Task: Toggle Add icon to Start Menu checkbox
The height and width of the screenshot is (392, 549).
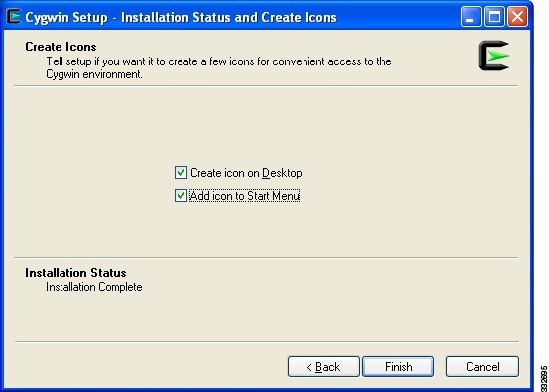Action: click(x=180, y=196)
